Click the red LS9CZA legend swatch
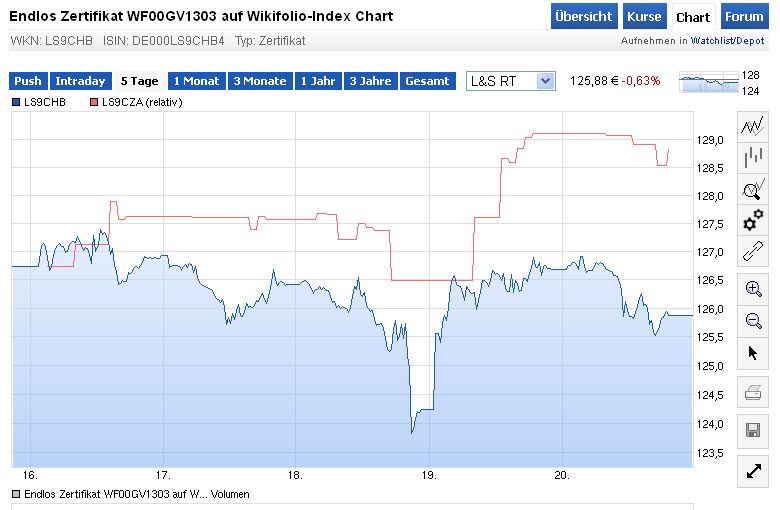The width and height of the screenshot is (780, 510). click(x=95, y=103)
